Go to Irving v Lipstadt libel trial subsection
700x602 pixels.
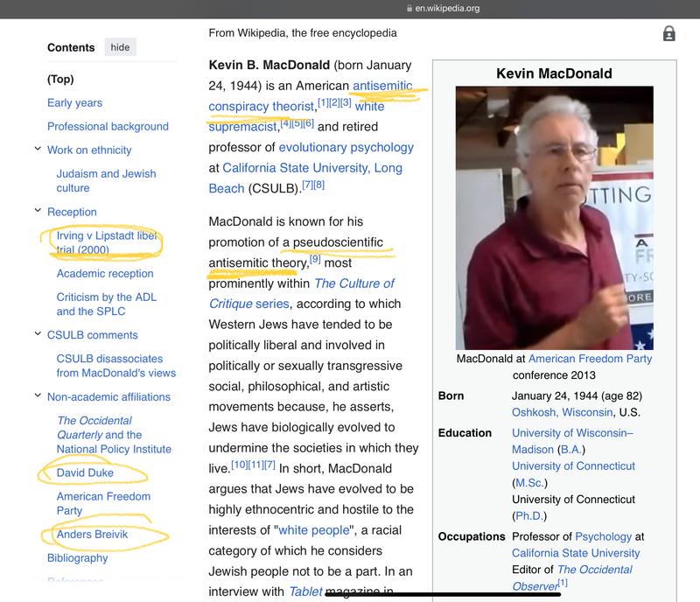coord(107,242)
